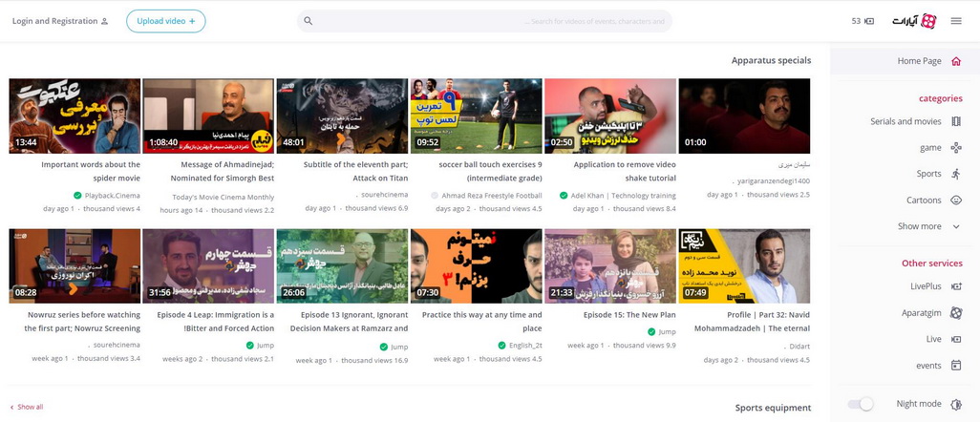Screen dimensions: 980x422
Task: Select the Live menu item
Action: [933, 339]
